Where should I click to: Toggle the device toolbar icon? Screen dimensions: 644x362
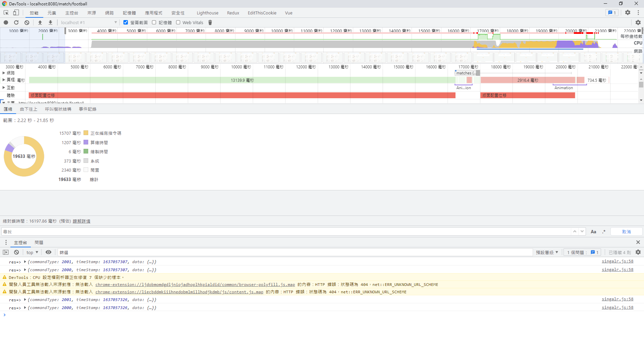(16, 13)
